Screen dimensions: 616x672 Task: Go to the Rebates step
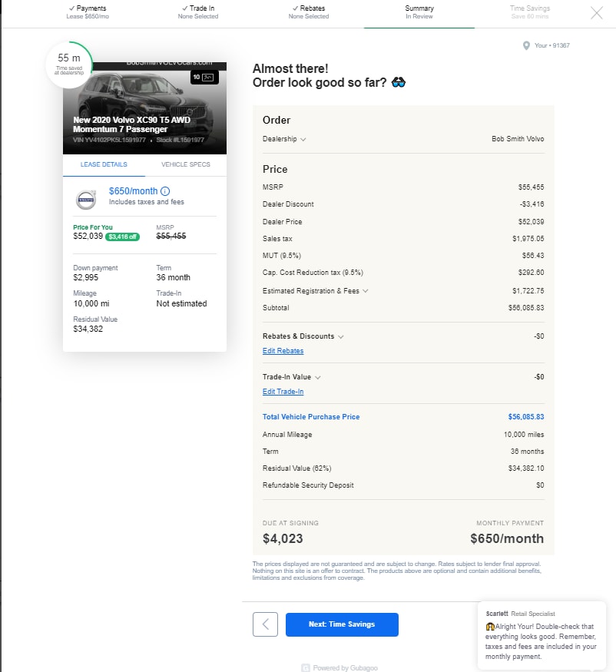[x=309, y=12]
